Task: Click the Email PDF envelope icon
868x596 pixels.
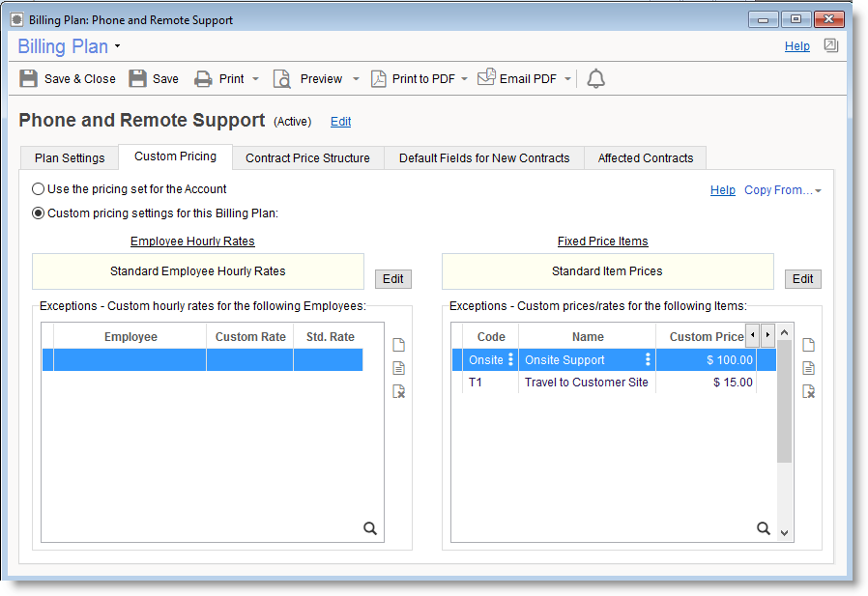Action: 487,78
